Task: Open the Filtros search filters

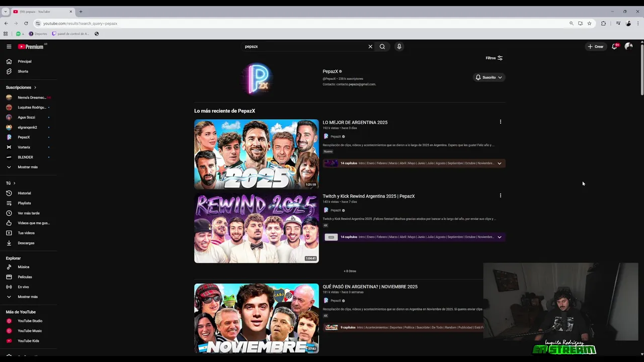Action: click(x=494, y=58)
